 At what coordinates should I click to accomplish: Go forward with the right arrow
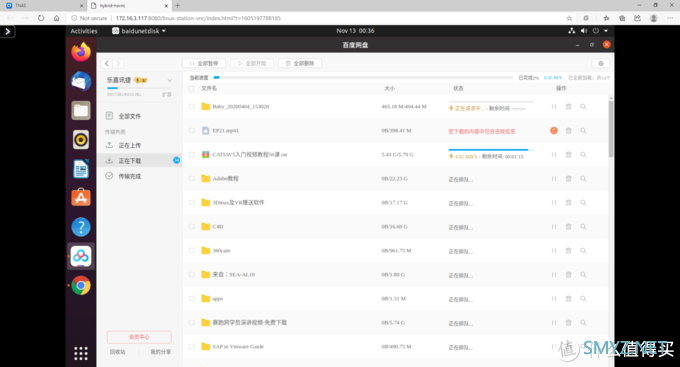pos(118,63)
